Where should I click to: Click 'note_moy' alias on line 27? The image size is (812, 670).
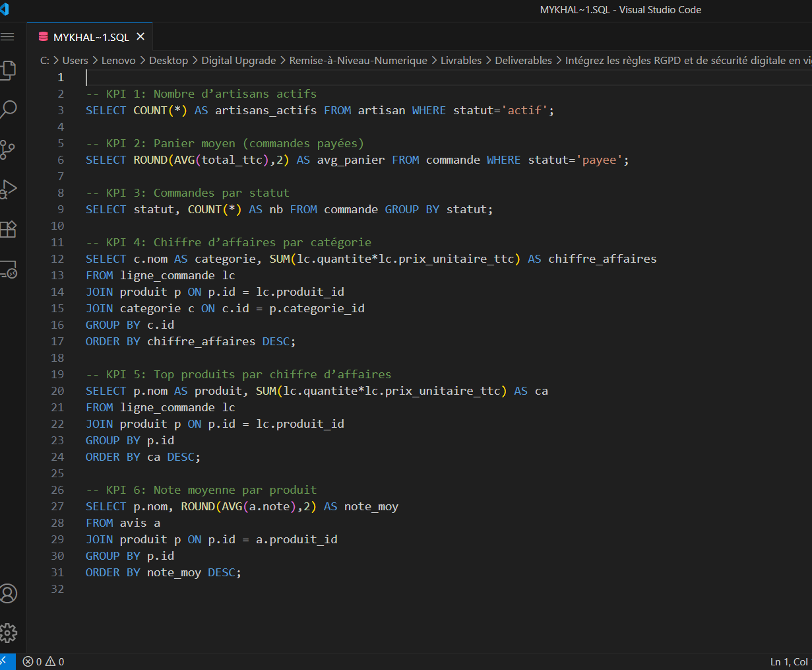pyautogui.click(x=371, y=506)
